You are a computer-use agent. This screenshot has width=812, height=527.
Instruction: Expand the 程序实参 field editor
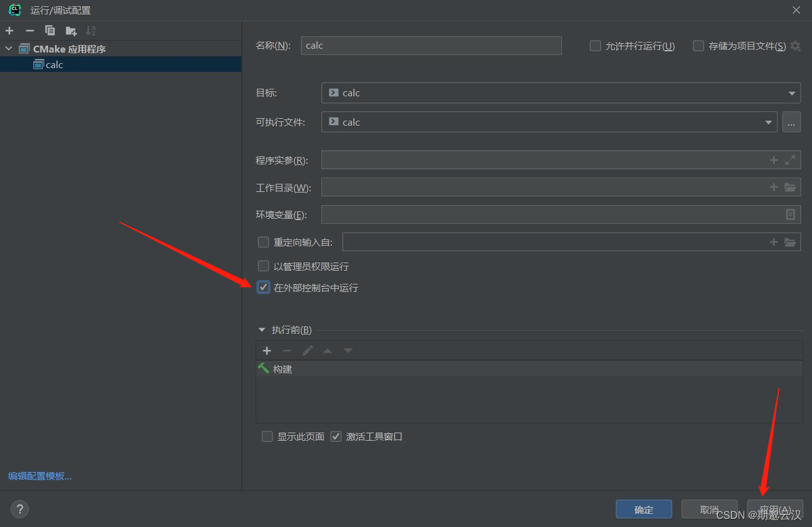pos(790,160)
